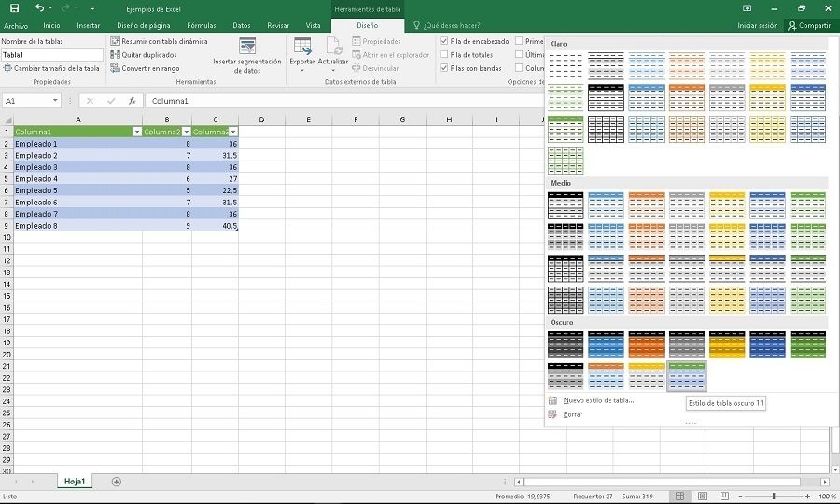Viewport: 840px width, 504px height.
Task: Click Iniciar sesión
Action: click(758, 26)
